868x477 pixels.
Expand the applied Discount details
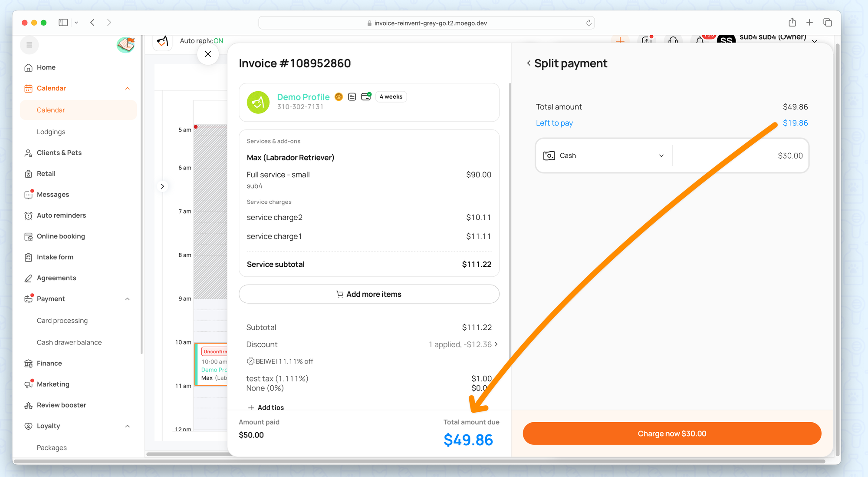[463, 344]
